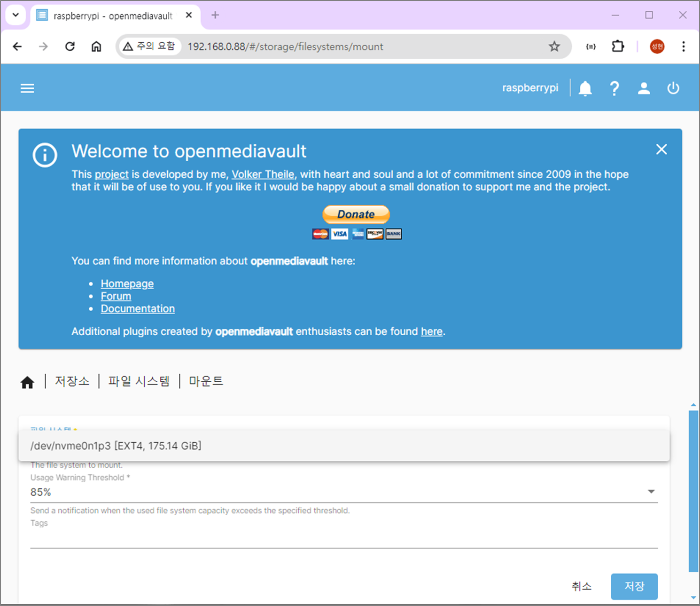Open the Chrome profile avatar

click(x=657, y=47)
